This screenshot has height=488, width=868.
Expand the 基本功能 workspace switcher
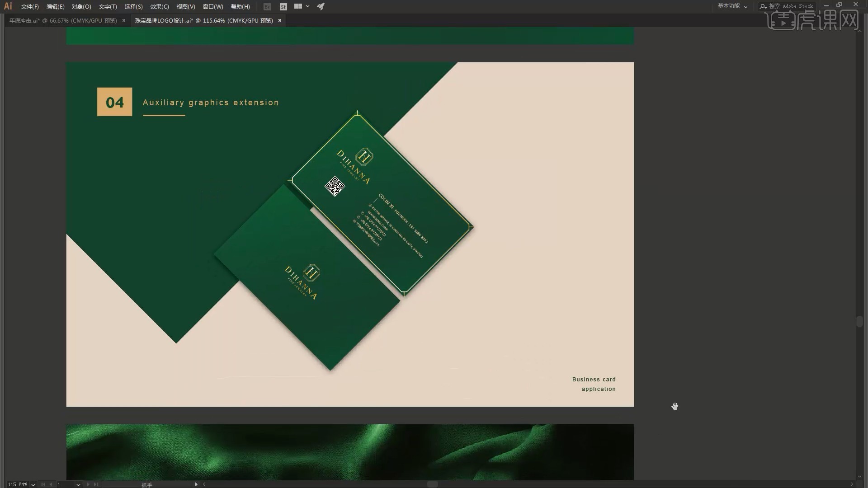(x=732, y=6)
